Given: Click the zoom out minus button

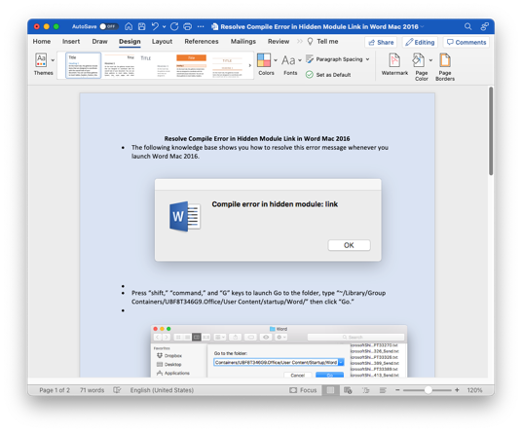Looking at the screenshot, I should (397, 390).
